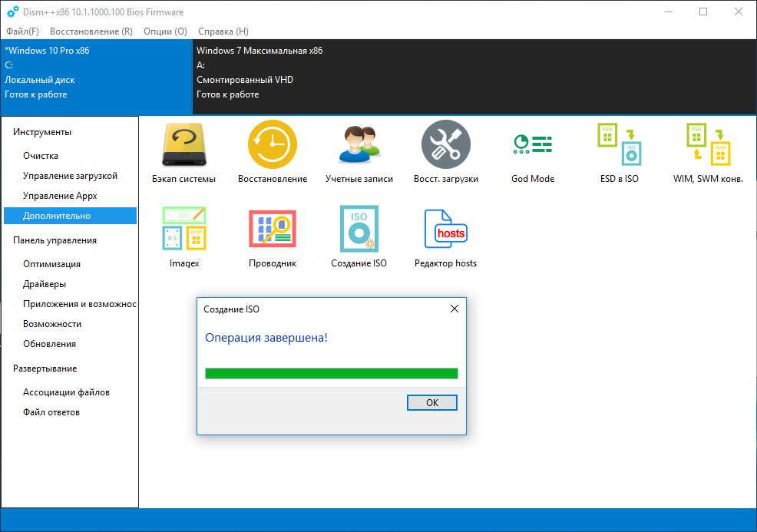Launch WIM, SWM конв. converter tool
Image resolution: width=757 pixels, height=532 pixels.
707,145
